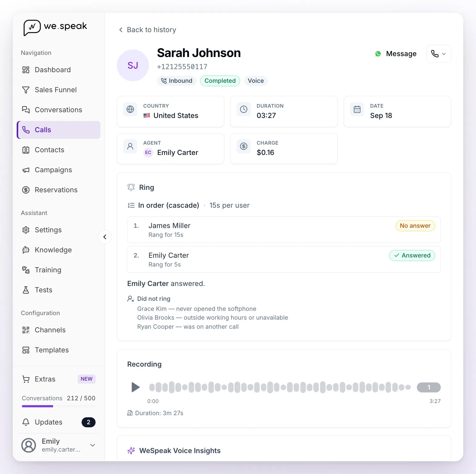Screen dimensions: 476x474
Task: Click the Sales Funnel filter icon
Action: (26, 90)
